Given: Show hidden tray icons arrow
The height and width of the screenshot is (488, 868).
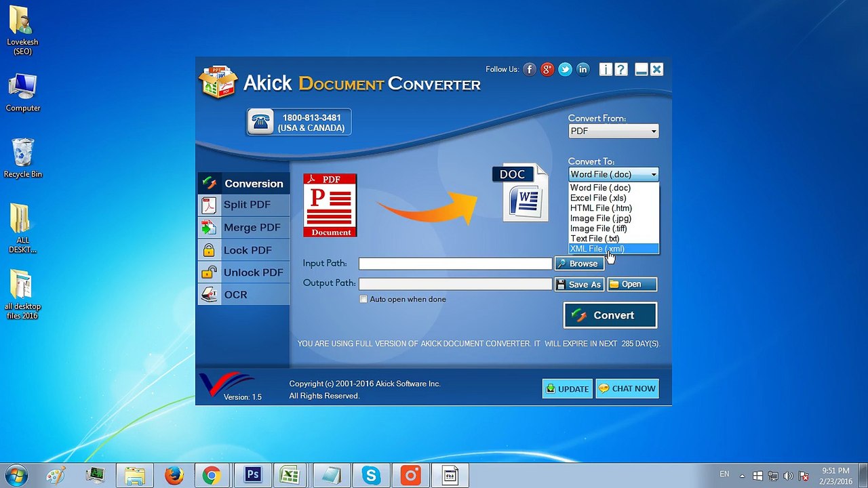Looking at the screenshot, I should [x=742, y=476].
